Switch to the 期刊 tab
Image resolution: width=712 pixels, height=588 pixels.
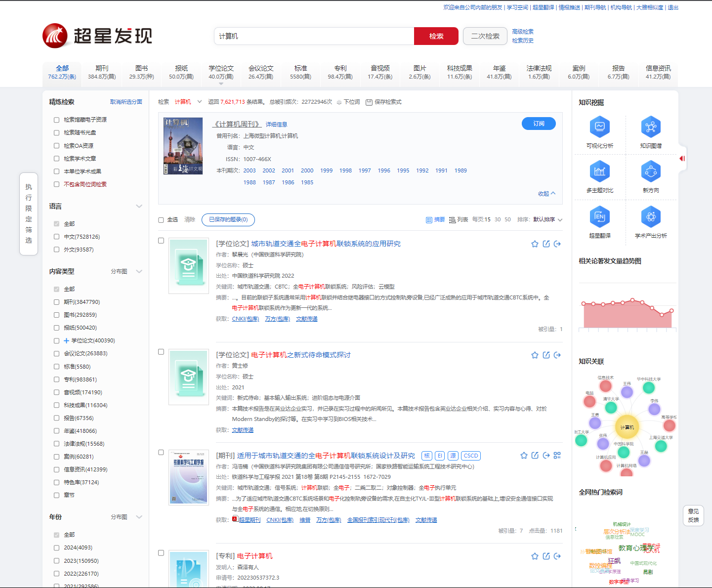point(102,72)
